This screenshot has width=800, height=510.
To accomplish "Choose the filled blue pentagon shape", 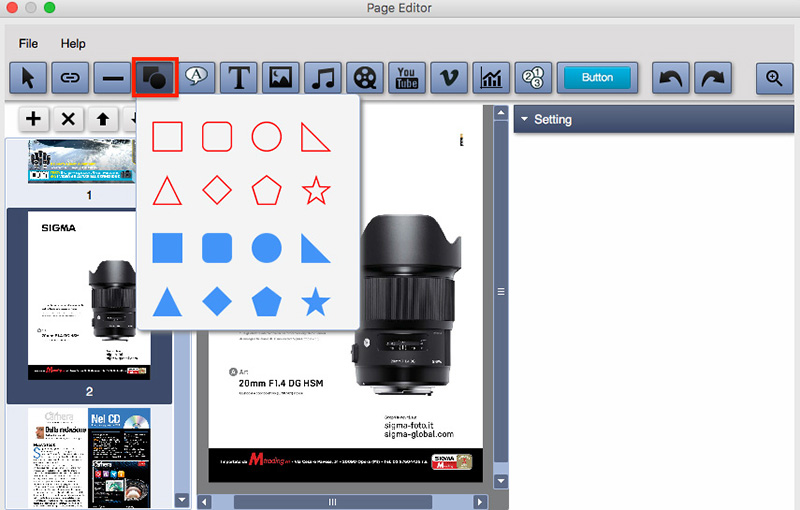I will tap(266, 301).
